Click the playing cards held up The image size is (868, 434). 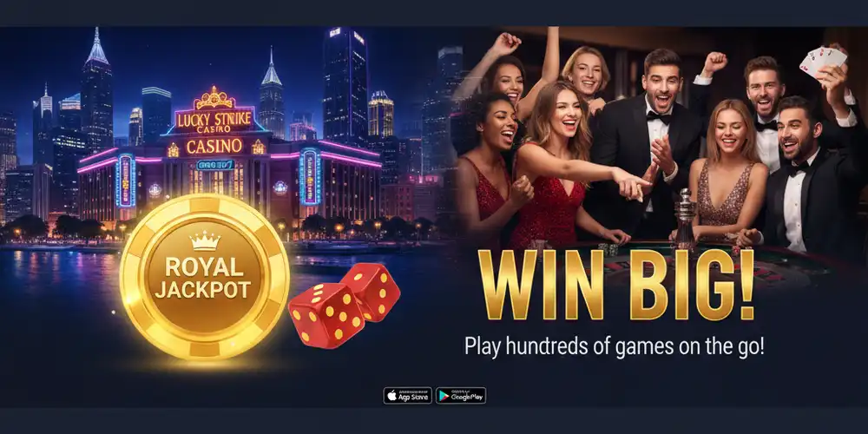[823, 60]
